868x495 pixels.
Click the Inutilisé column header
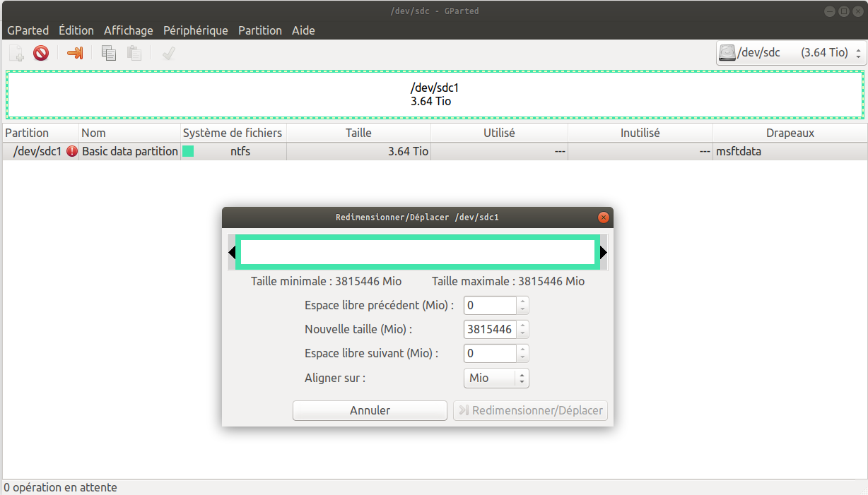point(640,133)
